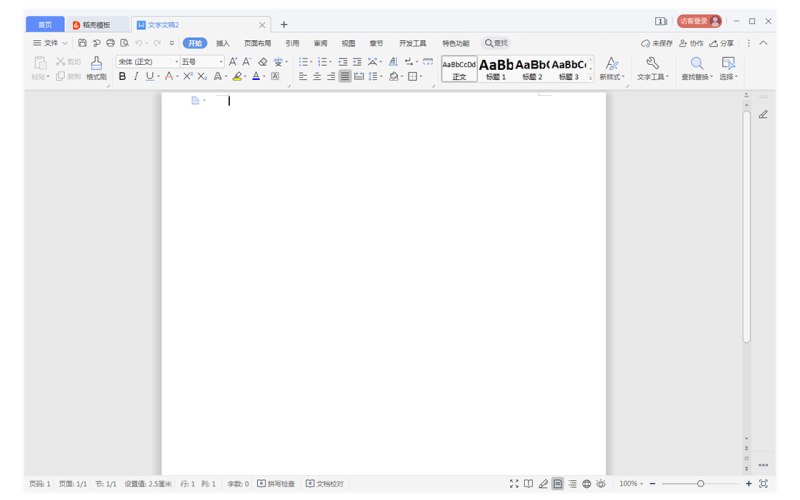Click the bulleted list icon

305,62
